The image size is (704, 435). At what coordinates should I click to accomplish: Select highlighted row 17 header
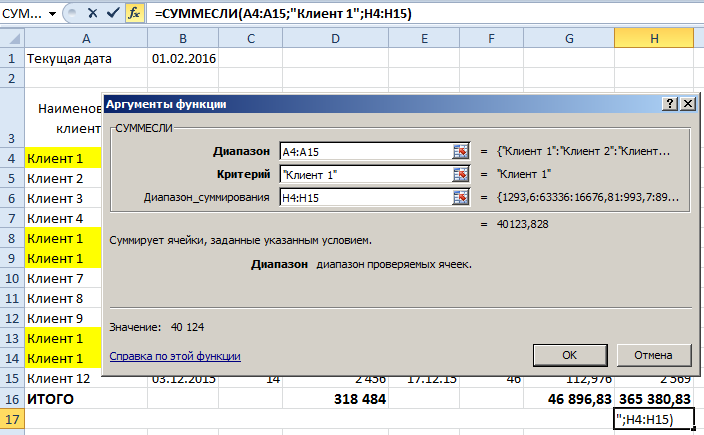point(12,419)
